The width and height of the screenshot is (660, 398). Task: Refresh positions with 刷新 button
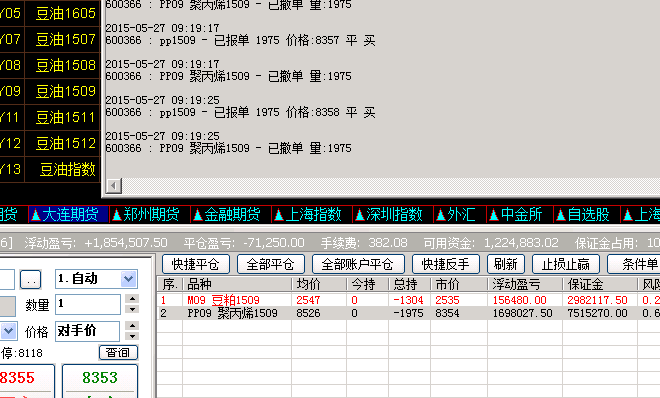point(506,264)
